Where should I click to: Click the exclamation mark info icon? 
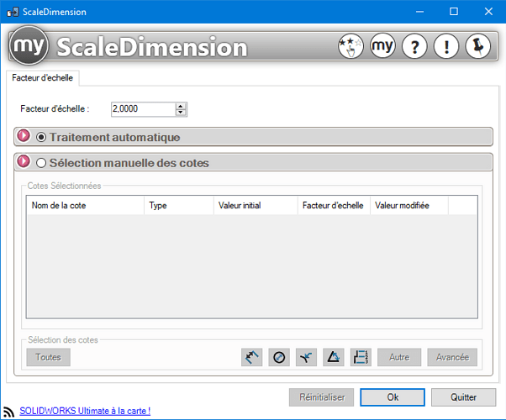(446, 46)
